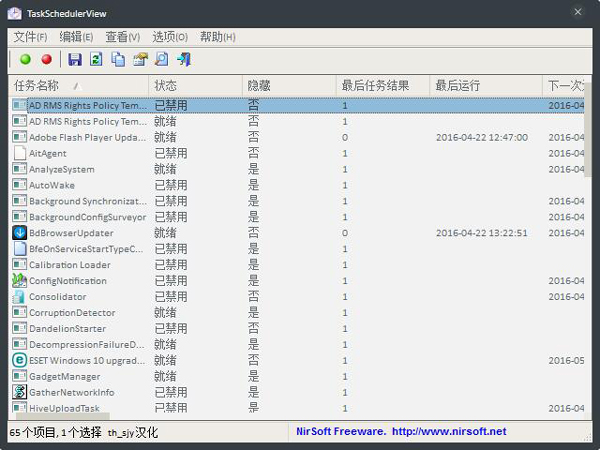
Task: Click the BackgroundConfigSurveyor row icon
Action: click(x=20, y=217)
